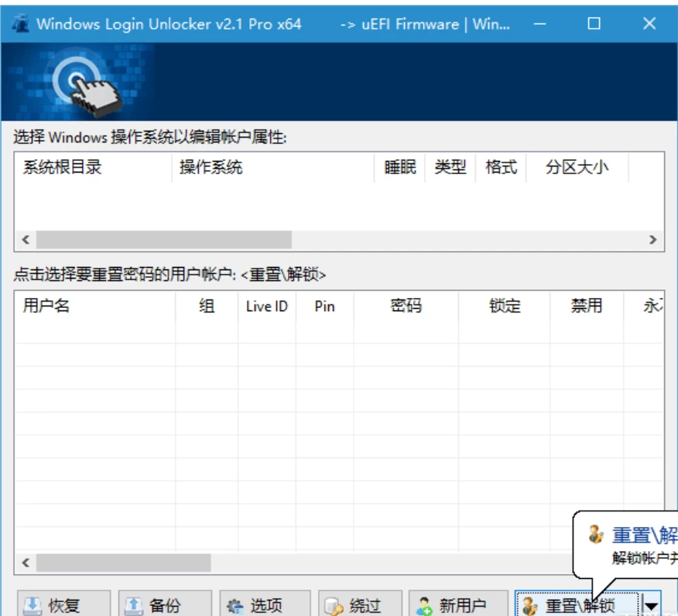
Task: Click the 类型 column header
Action: tap(450, 167)
